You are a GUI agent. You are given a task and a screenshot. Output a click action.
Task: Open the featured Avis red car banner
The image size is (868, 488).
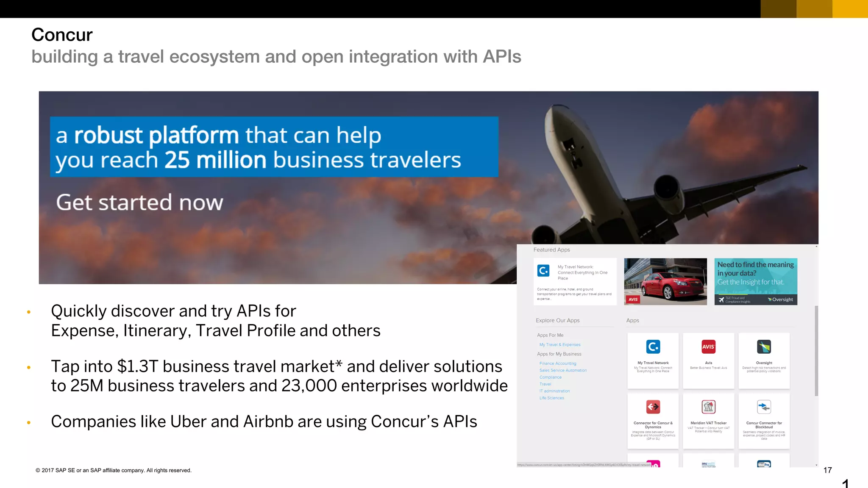click(x=665, y=282)
